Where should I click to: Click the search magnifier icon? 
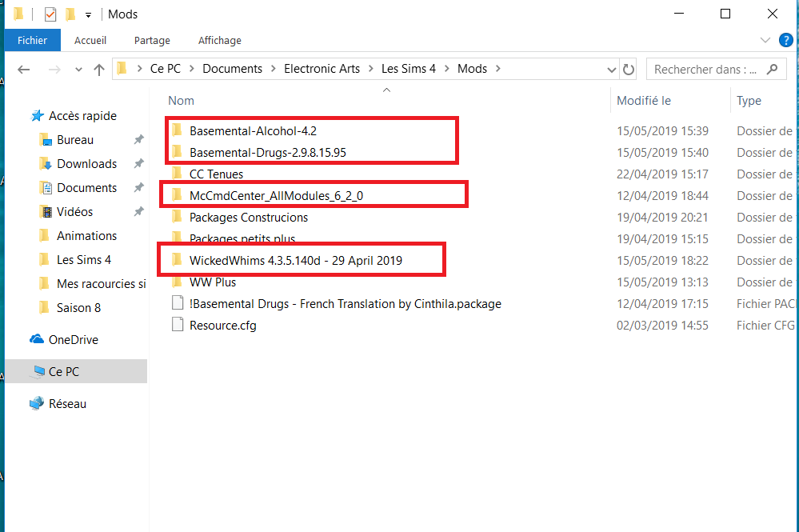pos(772,69)
